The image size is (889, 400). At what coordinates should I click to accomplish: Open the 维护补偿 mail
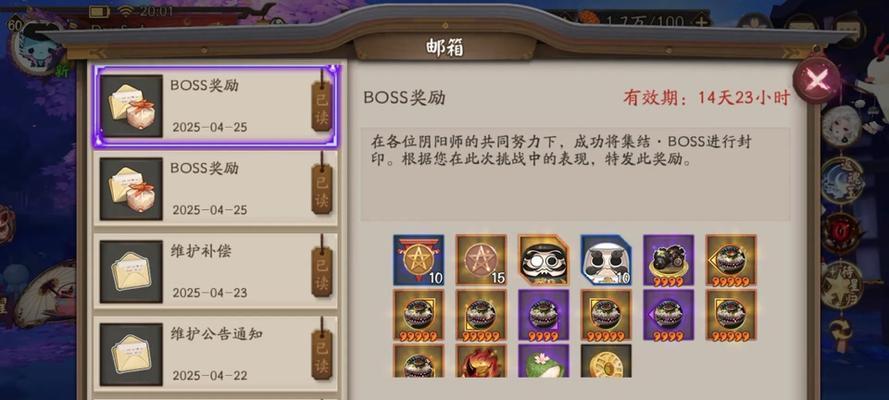(x=216, y=272)
